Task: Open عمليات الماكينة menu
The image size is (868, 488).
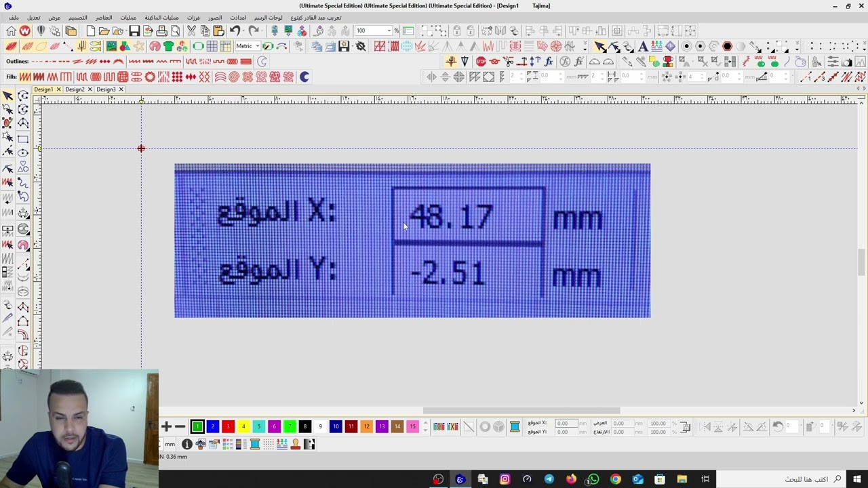Action: click(162, 17)
